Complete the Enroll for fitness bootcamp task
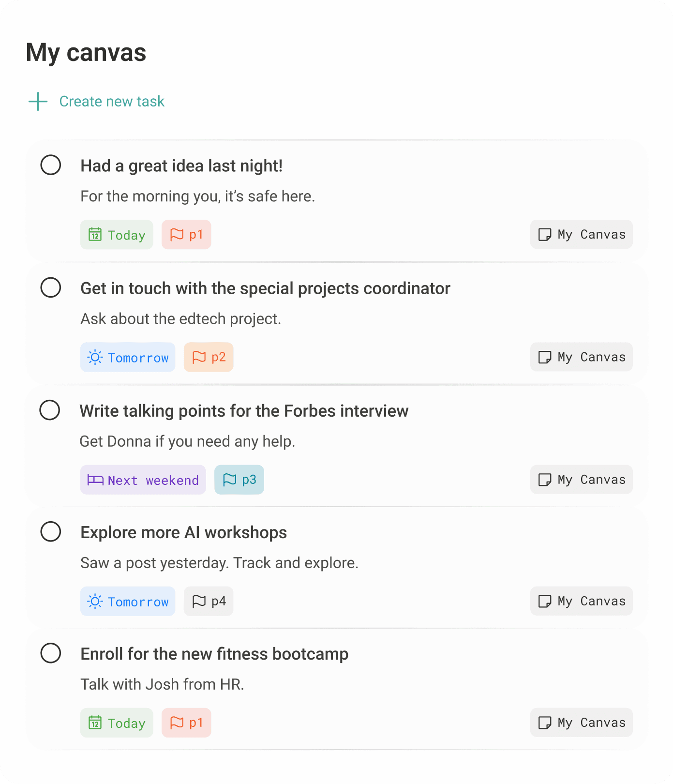This screenshot has height=784, width=673. pos(51,654)
